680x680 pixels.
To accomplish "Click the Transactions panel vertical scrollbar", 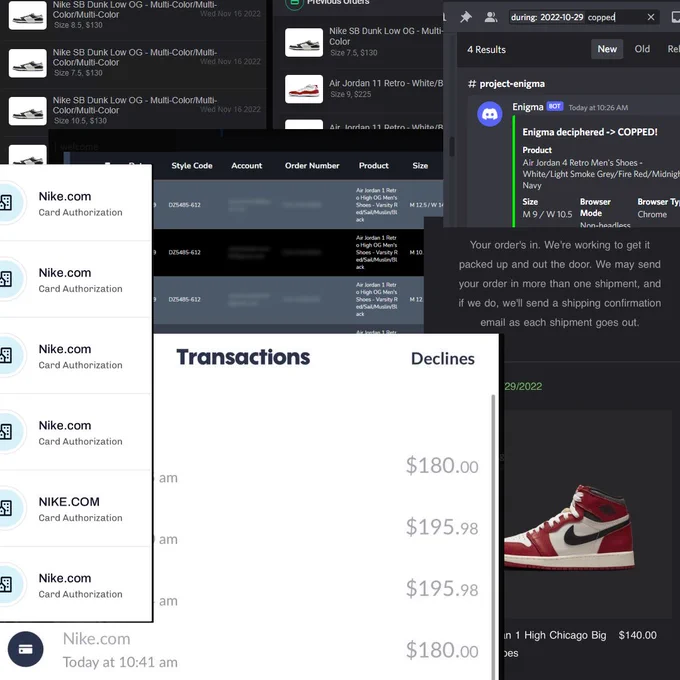I will pos(493,536).
